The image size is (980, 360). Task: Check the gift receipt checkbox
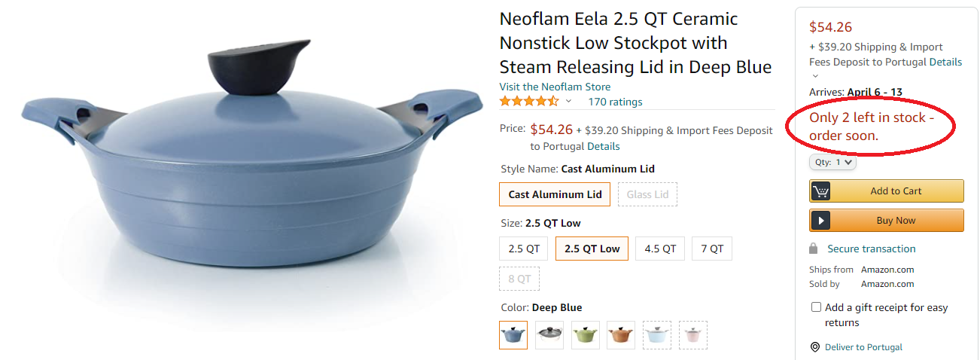[x=816, y=307]
